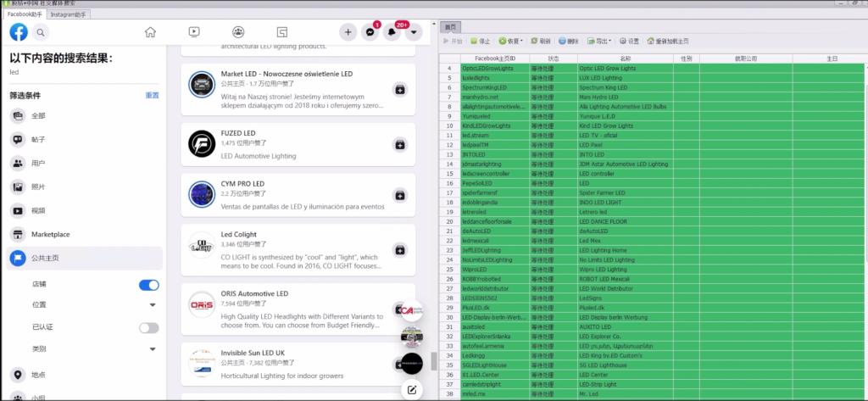Click the Facebook search magnifier icon
Screen dimensions: 868x401
(40, 32)
